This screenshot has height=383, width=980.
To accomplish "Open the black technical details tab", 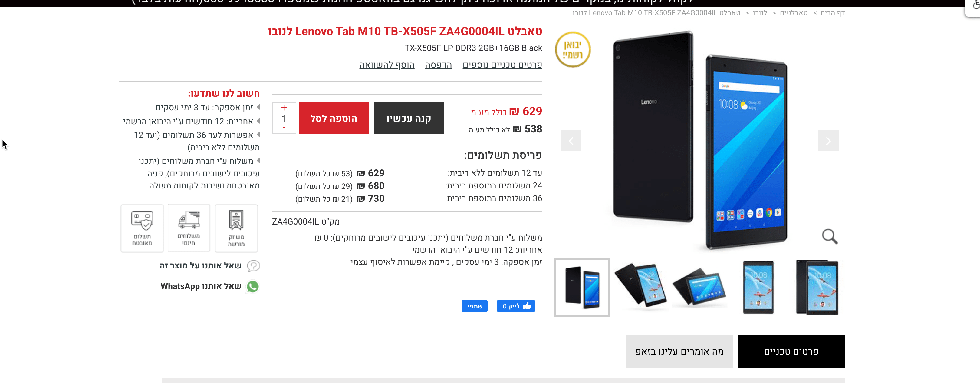I will coord(791,351).
